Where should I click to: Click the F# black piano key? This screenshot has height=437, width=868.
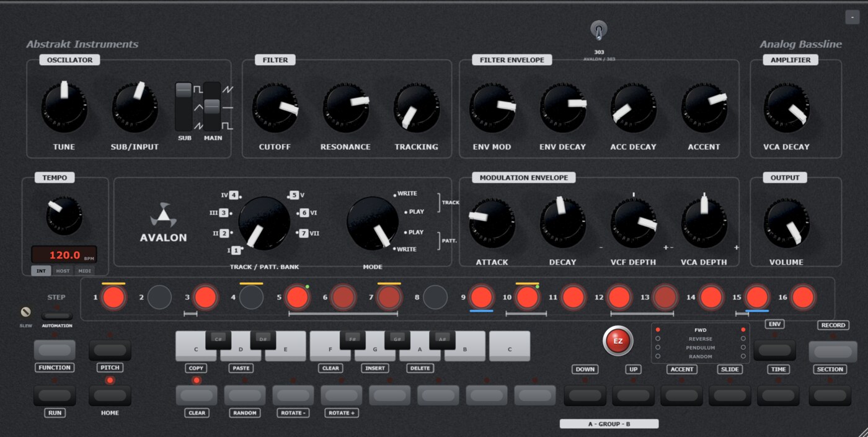tap(352, 339)
